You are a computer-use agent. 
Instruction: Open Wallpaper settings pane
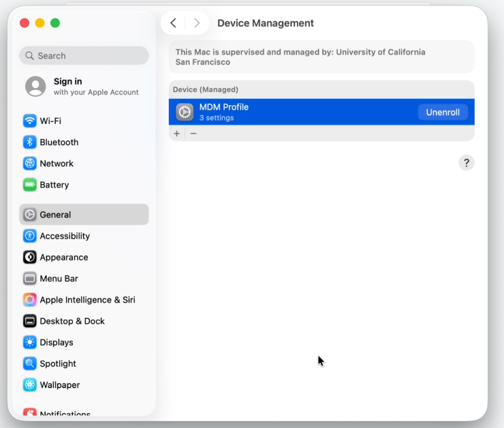pos(59,385)
